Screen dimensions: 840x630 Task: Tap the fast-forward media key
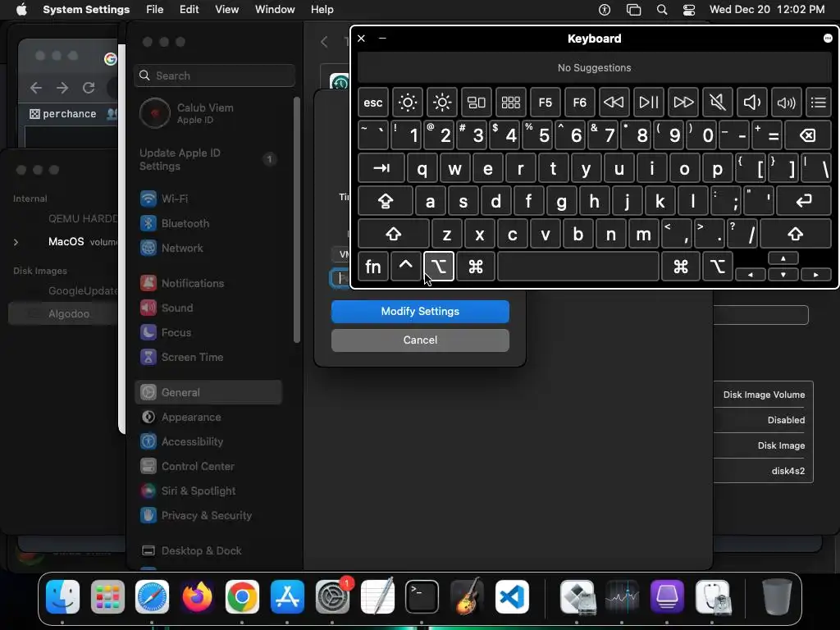click(683, 103)
